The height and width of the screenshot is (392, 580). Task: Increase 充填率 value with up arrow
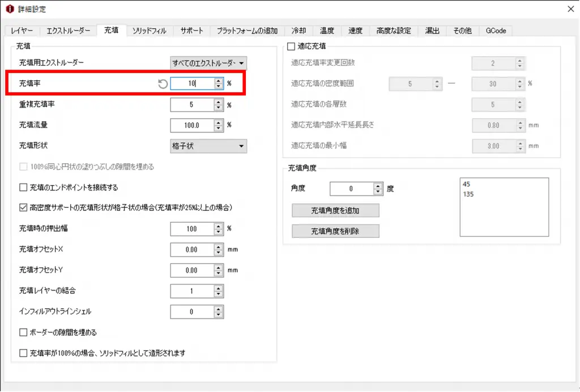(219, 80)
